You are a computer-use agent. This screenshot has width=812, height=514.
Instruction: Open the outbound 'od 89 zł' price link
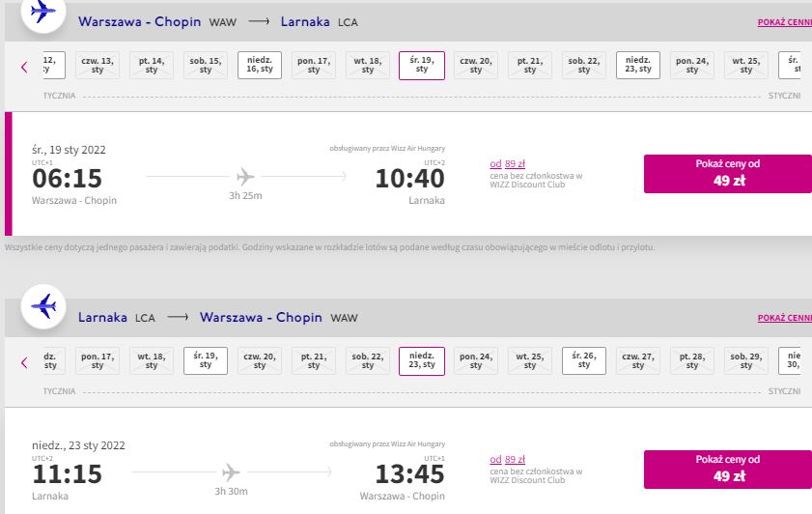pyautogui.click(x=508, y=163)
